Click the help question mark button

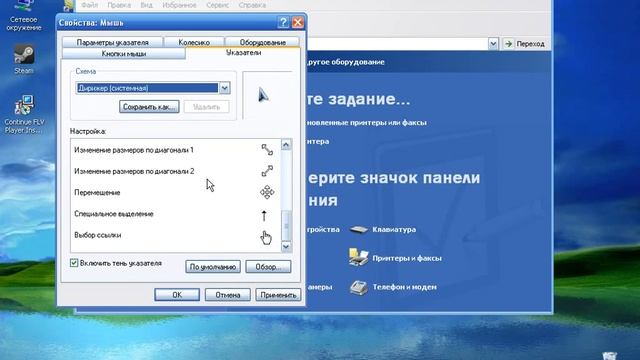pos(283,22)
